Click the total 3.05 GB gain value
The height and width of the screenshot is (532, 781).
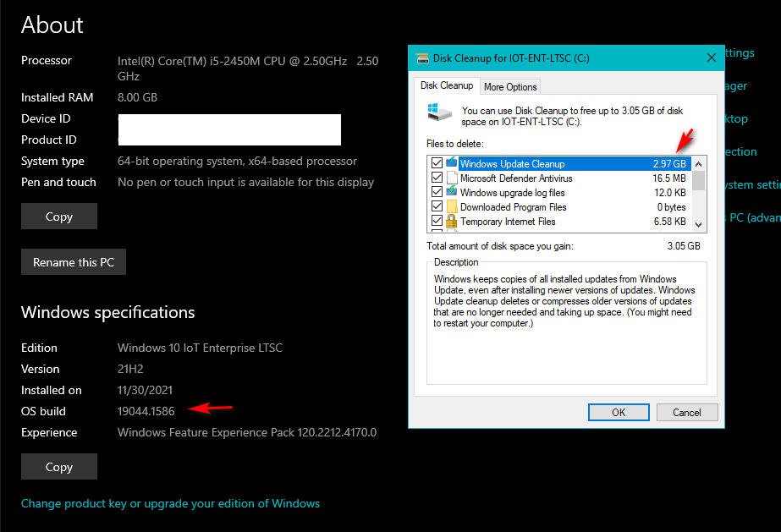point(684,246)
